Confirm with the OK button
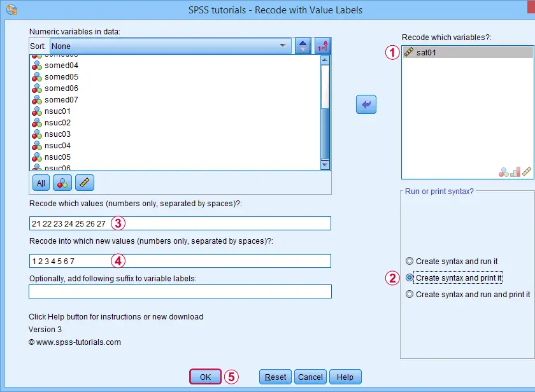 point(205,377)
